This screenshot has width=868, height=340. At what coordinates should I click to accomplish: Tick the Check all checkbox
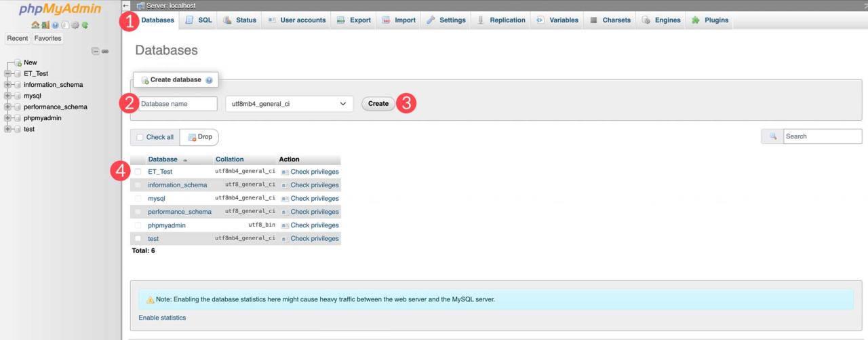click(x=140, y=137)
